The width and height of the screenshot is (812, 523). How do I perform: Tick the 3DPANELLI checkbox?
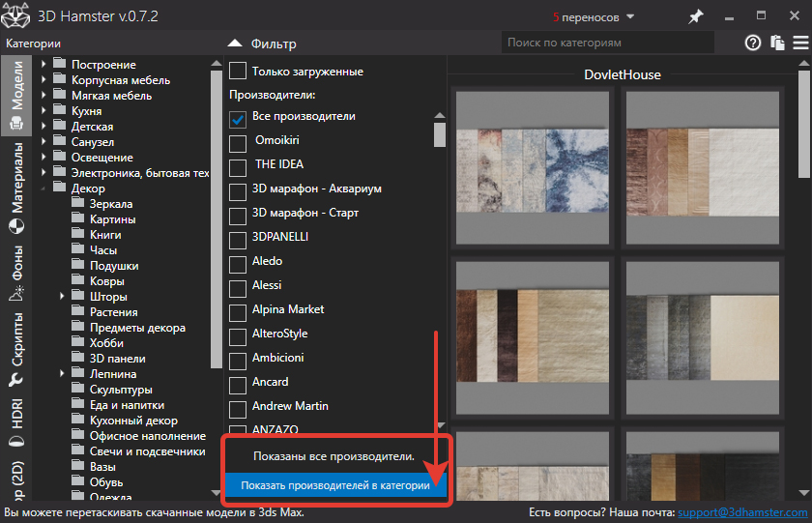238,241
